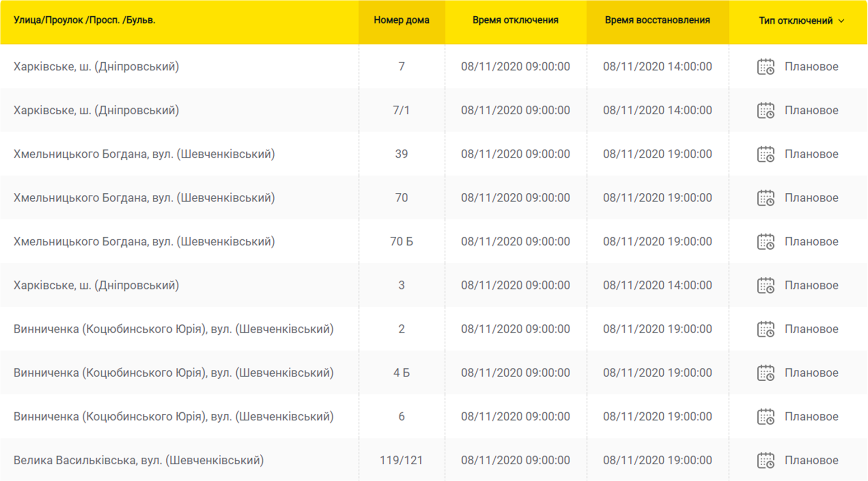Click the Время восстановления column header

[x=657, y=20]
